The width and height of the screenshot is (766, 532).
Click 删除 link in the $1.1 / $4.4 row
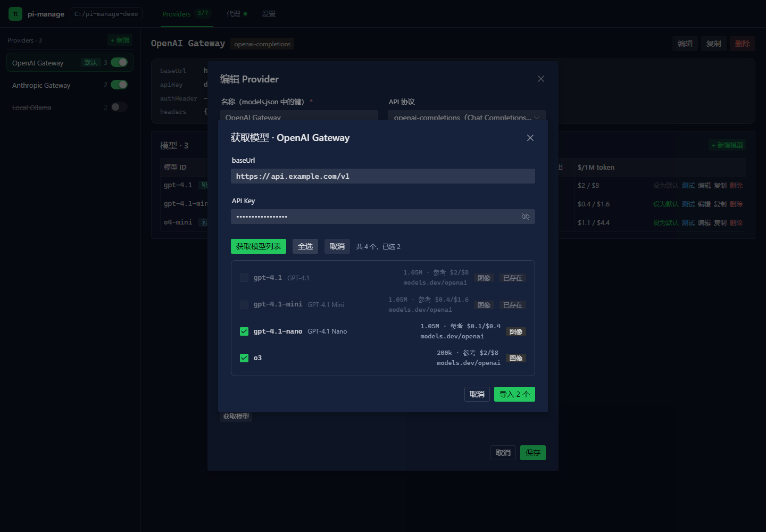click(x=736, y=223)
